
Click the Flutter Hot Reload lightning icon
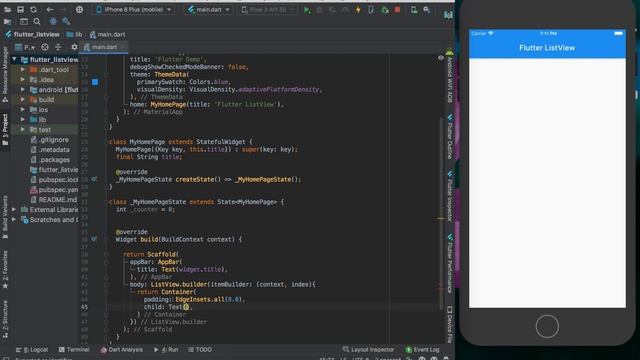[358, 10]
